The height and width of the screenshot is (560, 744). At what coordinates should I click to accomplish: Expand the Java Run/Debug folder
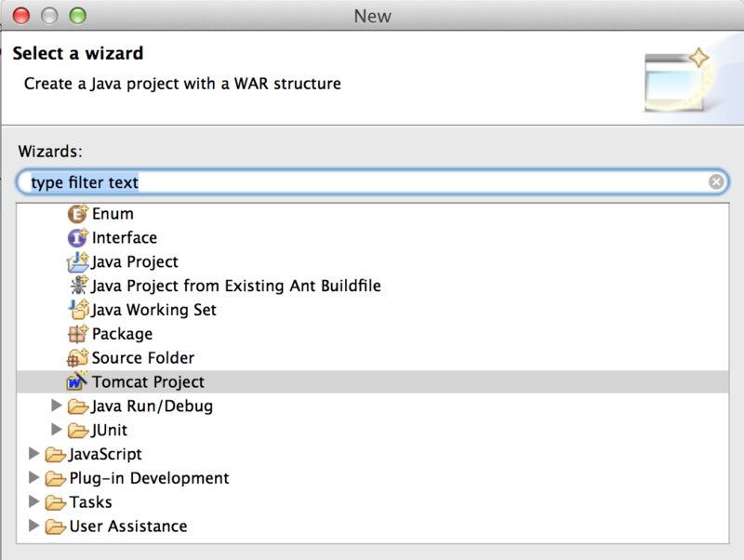coord(57,406)
